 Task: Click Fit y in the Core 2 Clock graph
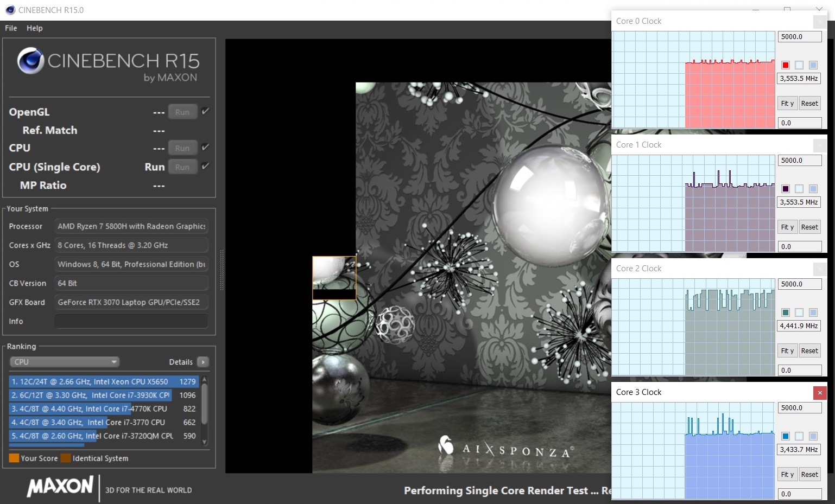pos(787,351)
